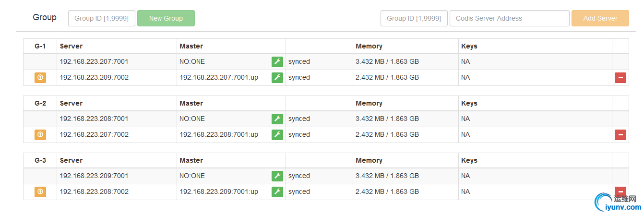Focus the Group ID field beside New Group

102,18
